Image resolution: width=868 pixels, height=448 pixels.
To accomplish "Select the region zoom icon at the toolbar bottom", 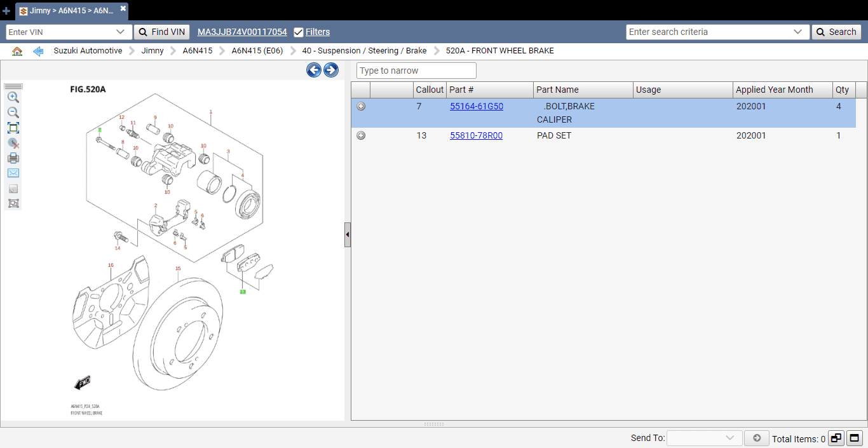I will coord(13,203).
